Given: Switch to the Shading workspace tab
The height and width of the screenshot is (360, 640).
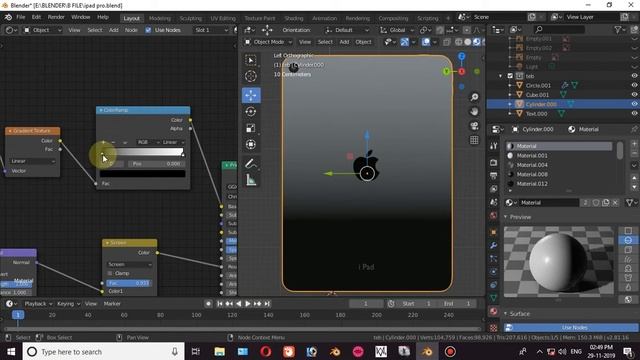Looking at the screenshot, I should click(294, 18).
